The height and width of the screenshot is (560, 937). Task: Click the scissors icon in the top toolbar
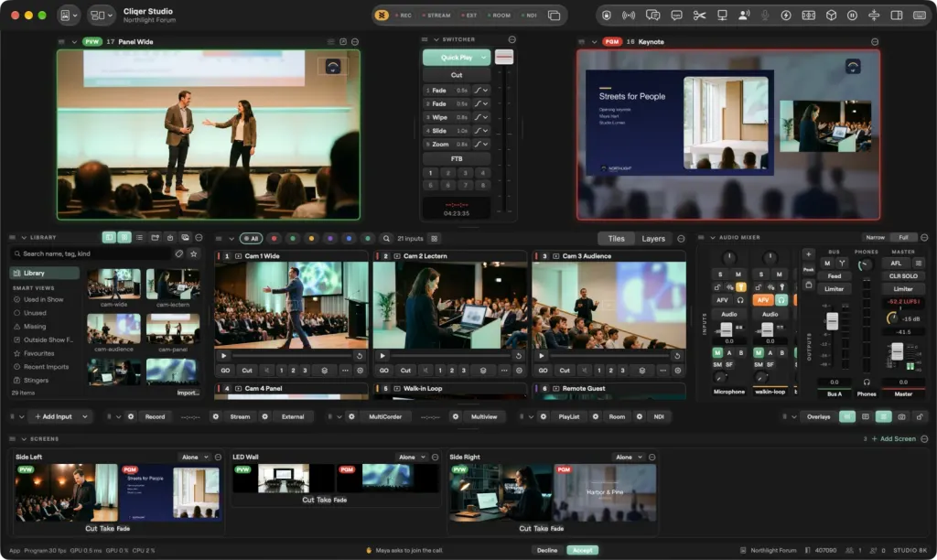click(699, 16)
